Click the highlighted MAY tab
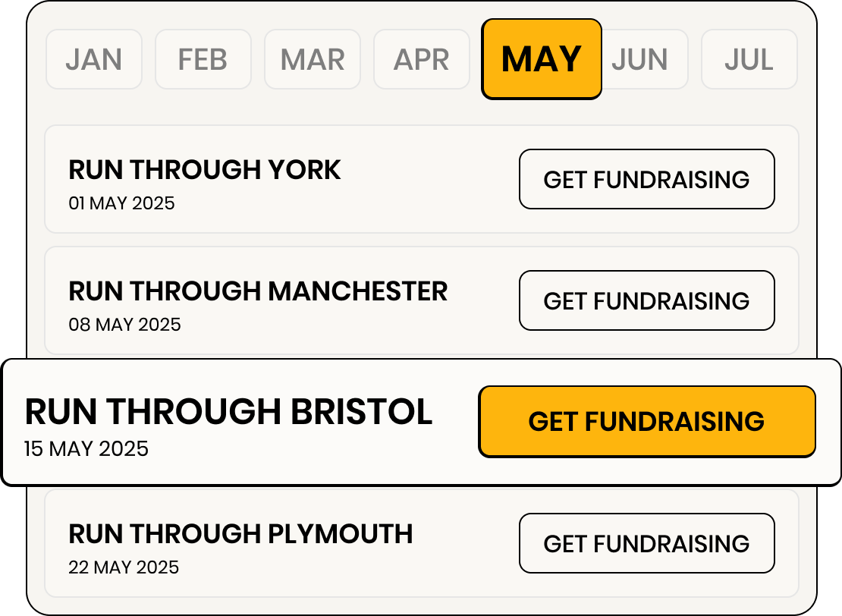The height and width of the screenshot is (616, 842). tap(542, 59)
